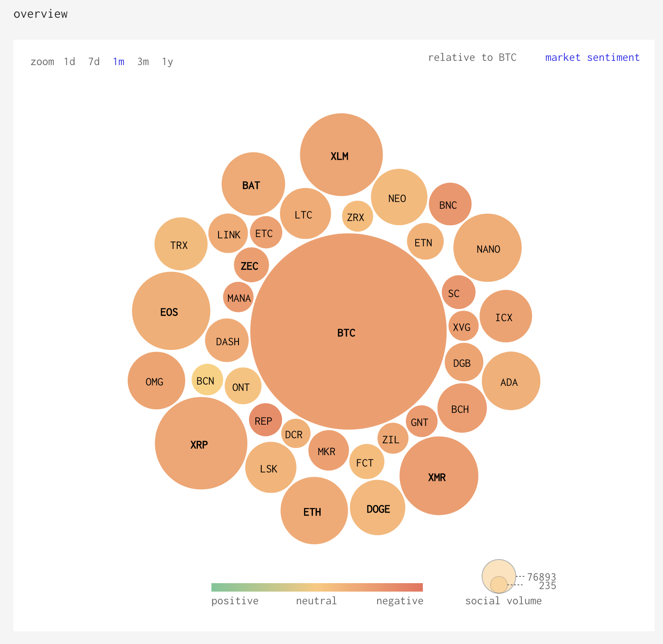
Task: Switch zoom range to 1y
Action: [x=167, y=62]
